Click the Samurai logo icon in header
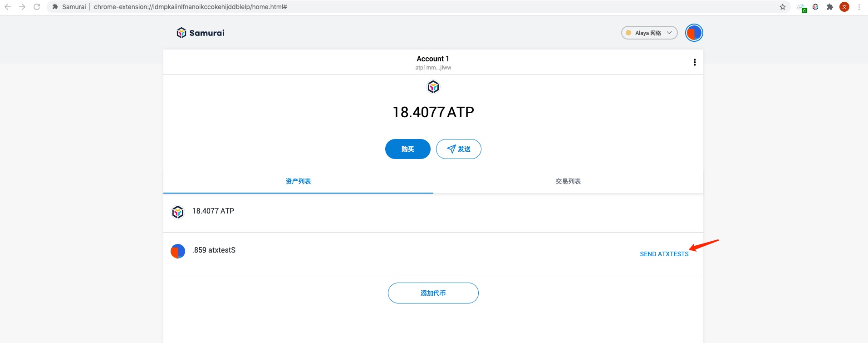Viewport: 868px width, 343px height. click(x=181, y=33)
